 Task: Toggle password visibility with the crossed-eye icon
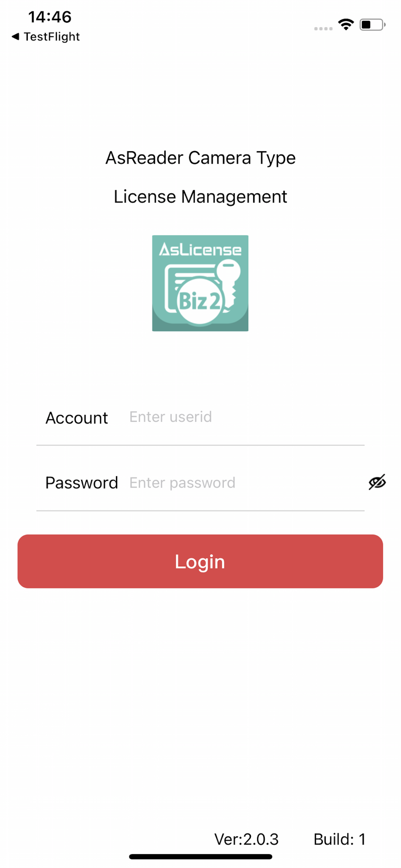tap(377, 482)
